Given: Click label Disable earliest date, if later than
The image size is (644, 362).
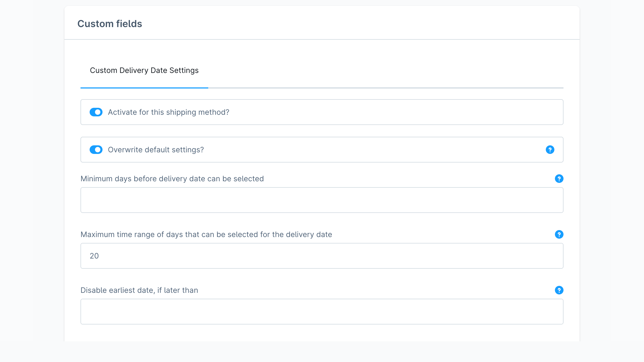Looking at the screenshot, I should coord(139,290).
